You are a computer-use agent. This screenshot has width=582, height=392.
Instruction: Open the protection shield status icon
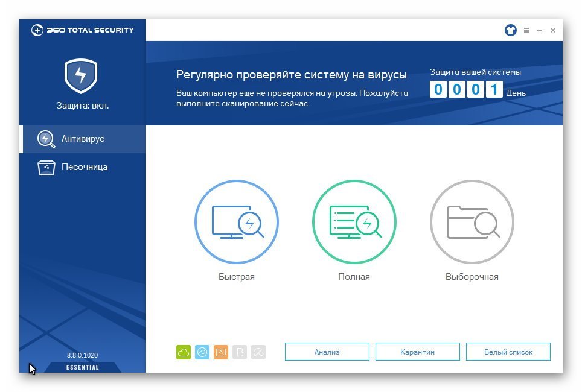(x=81, y=76)
